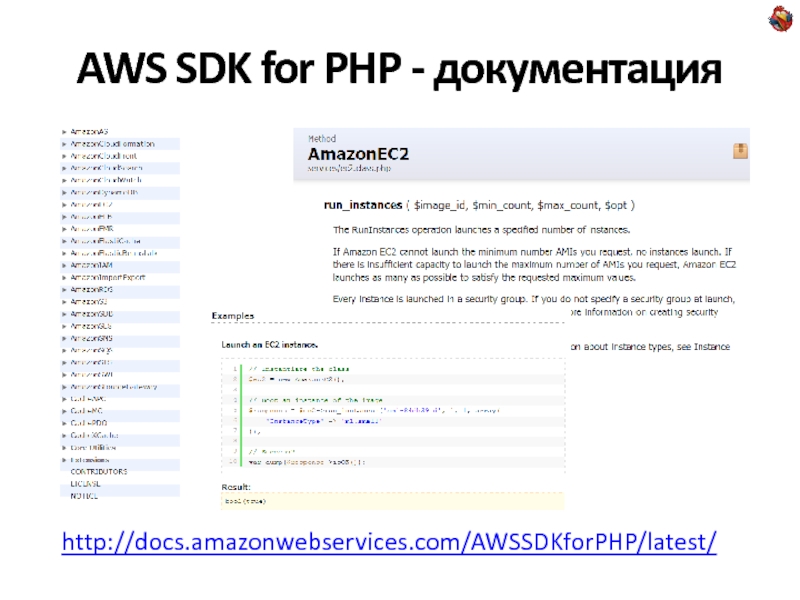This screenshot has height=600, width=800.
Task: Select Core Utilities in the class tree
Action: coord(93,447)
